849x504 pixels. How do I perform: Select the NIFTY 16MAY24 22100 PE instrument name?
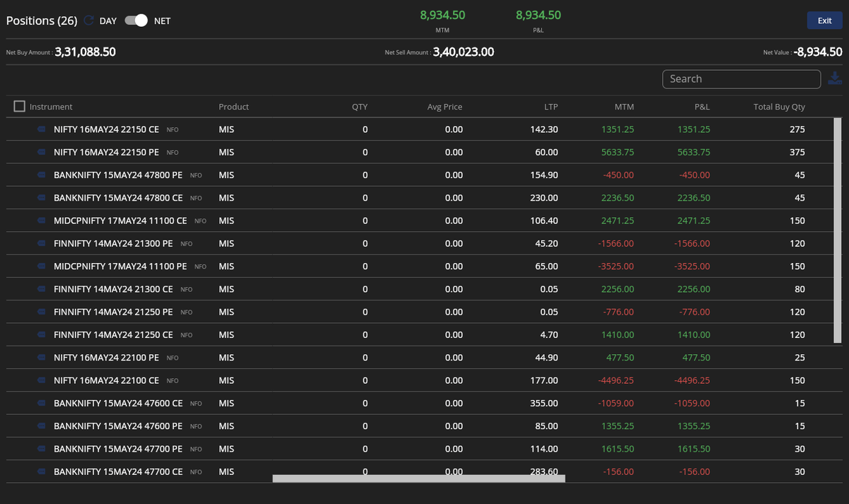106,358
